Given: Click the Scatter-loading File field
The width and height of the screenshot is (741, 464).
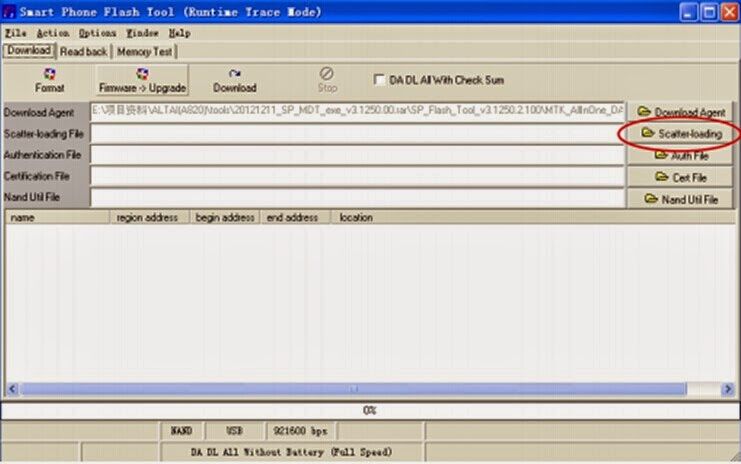Looking at the screenshot, I should click(358, 134).
